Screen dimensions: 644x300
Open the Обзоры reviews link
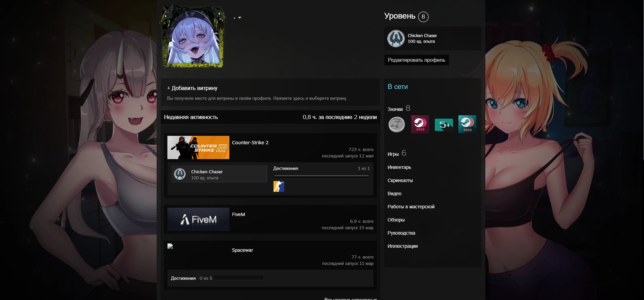pyautogui.click(x=396, y=220)
